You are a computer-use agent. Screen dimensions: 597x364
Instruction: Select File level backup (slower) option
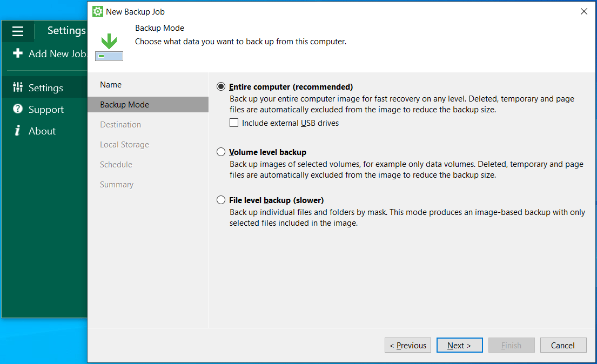[221, 200]
